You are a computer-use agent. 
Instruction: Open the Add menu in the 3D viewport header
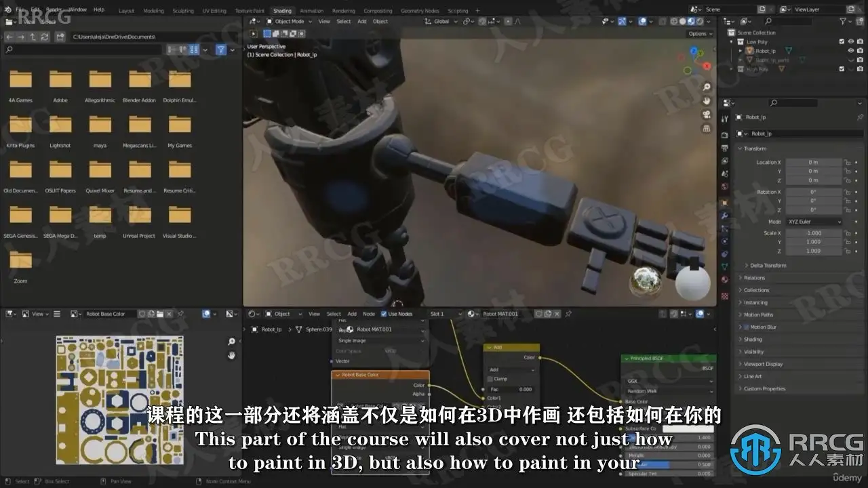click(x=362, y=22)
